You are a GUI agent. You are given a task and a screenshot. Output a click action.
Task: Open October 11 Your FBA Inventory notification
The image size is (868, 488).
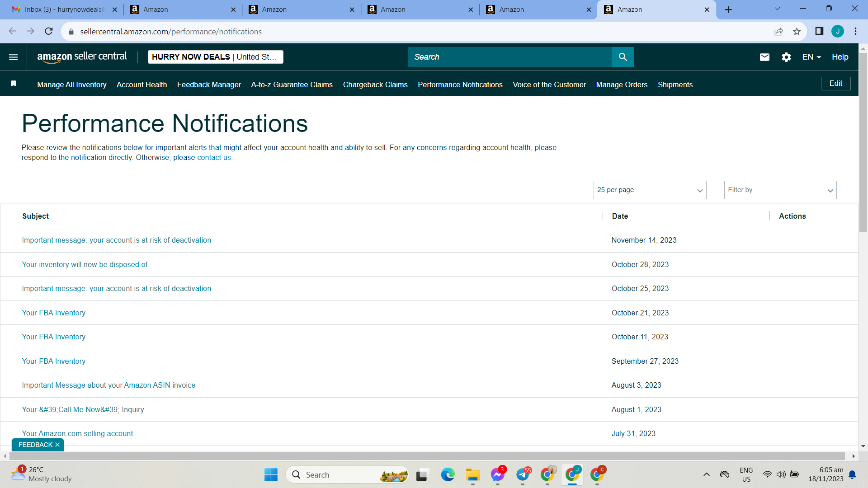(x=53, y=337)
